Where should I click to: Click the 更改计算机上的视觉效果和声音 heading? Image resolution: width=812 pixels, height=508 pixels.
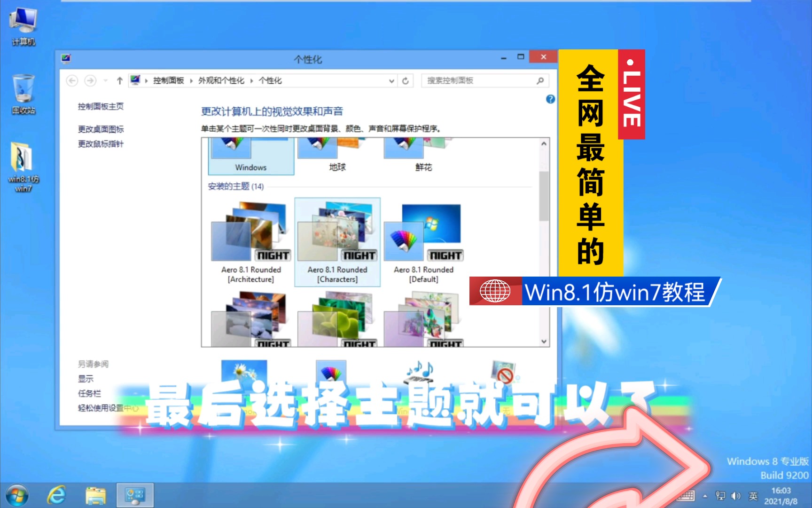point(272,111)
